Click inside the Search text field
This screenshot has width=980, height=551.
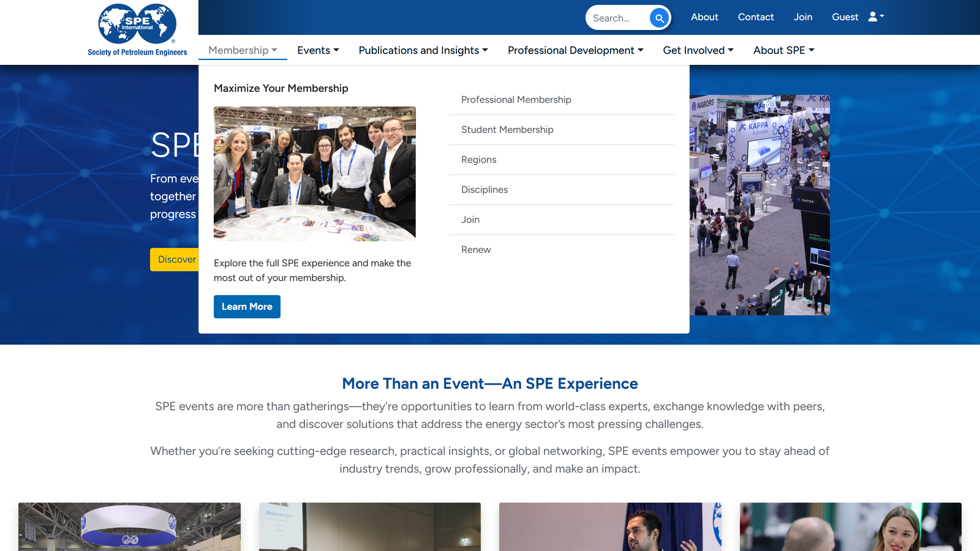pos(617,18)
